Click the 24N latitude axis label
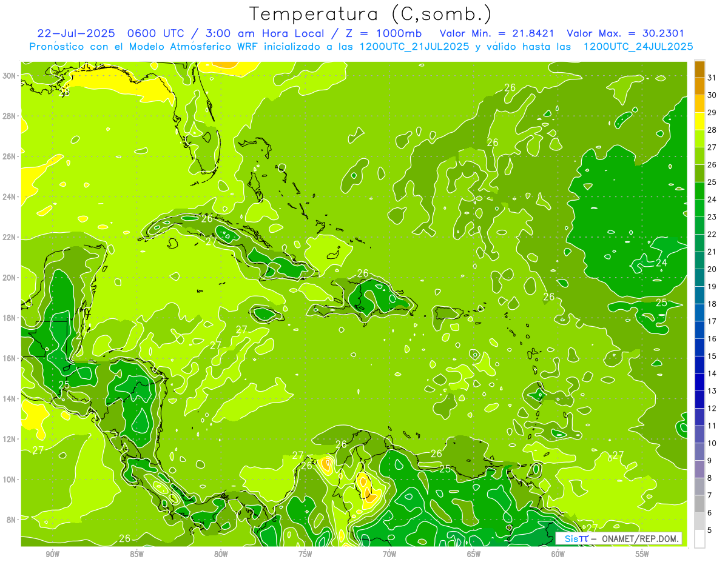 (x=10, y=196)
